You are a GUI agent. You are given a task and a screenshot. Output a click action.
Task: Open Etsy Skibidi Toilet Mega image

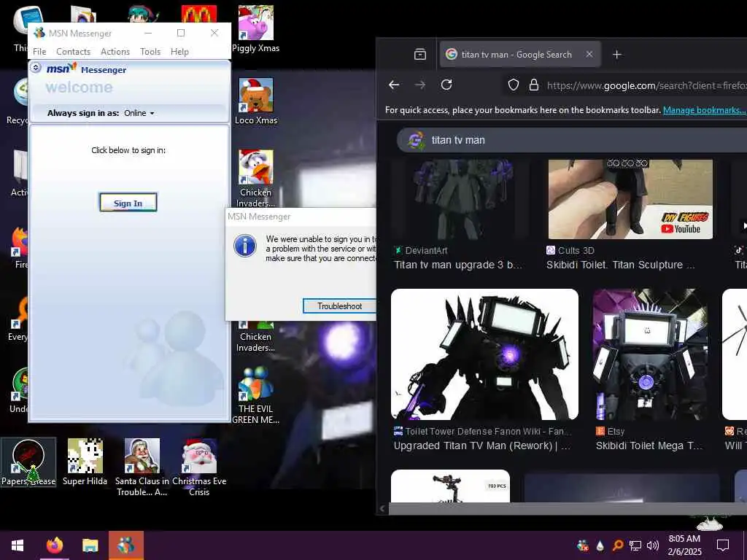point(650,354)
